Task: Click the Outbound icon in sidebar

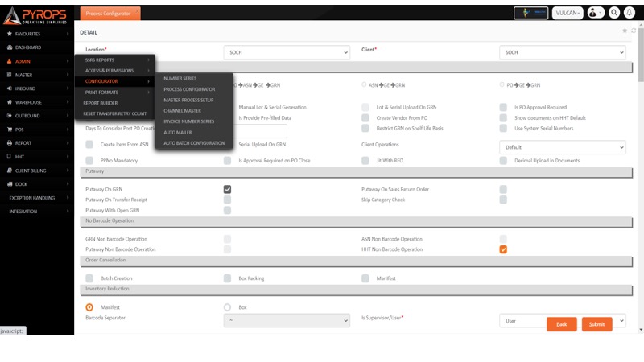Action: point(10,116)
